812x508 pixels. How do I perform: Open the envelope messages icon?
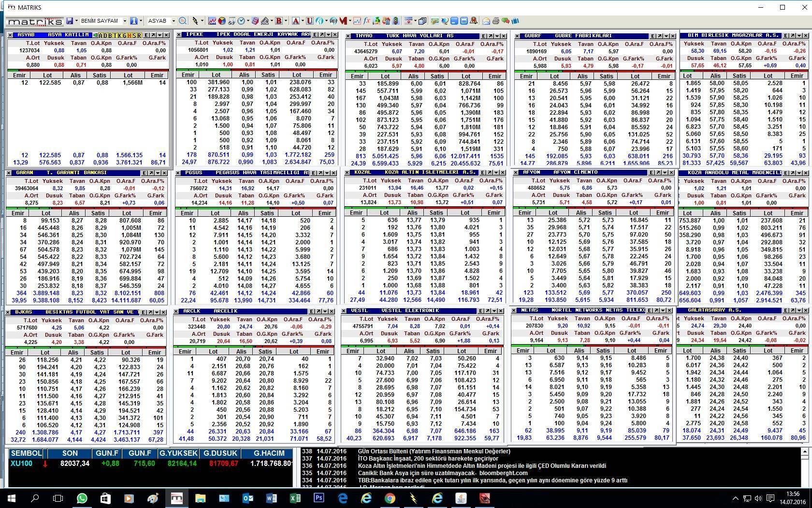pyautogui.click(x=486, y=21)
